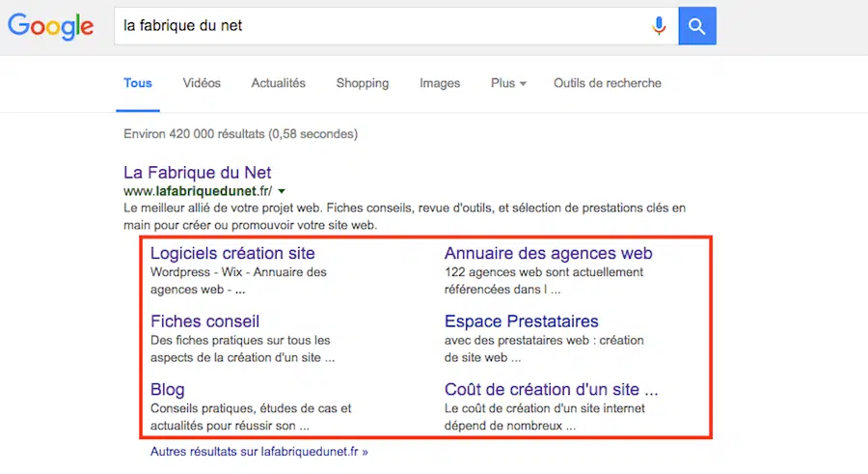The width and height of the screenshot is (868, 474).
Task: Click the blue magnifier search button
Action: (697, 26)
